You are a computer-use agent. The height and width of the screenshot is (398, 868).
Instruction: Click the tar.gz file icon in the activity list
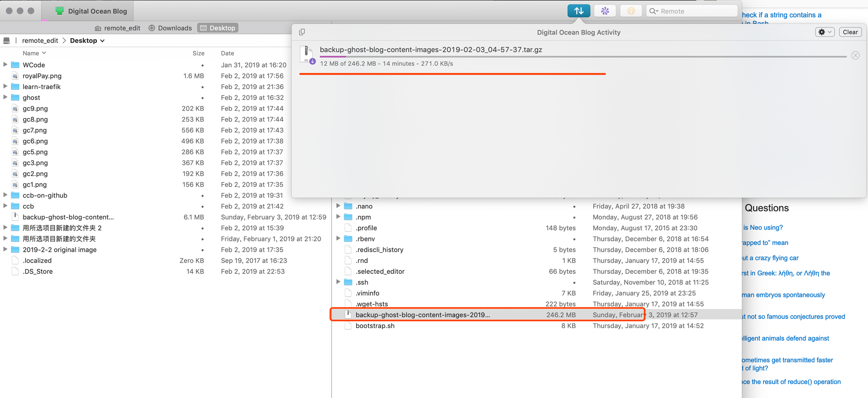click(307, 55)
